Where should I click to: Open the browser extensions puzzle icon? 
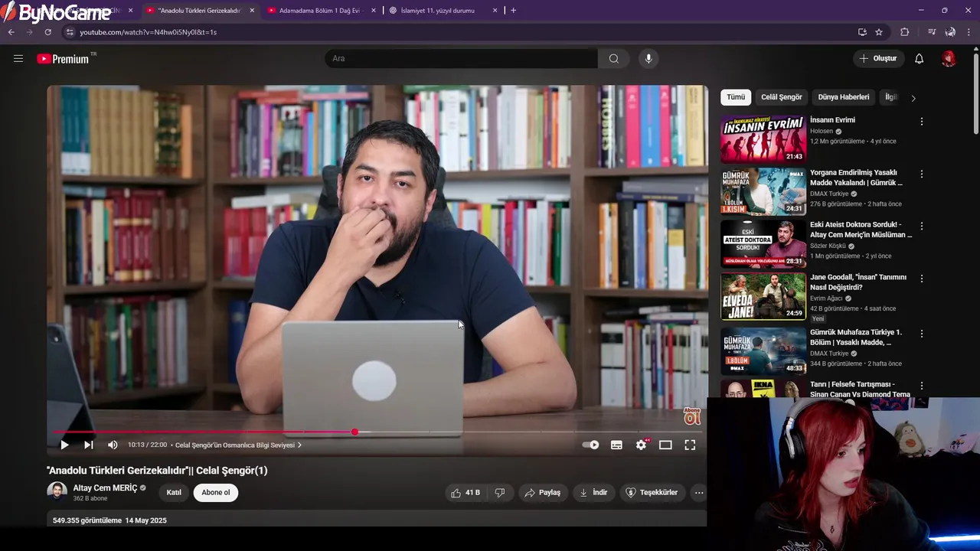(x=904, y=32)
